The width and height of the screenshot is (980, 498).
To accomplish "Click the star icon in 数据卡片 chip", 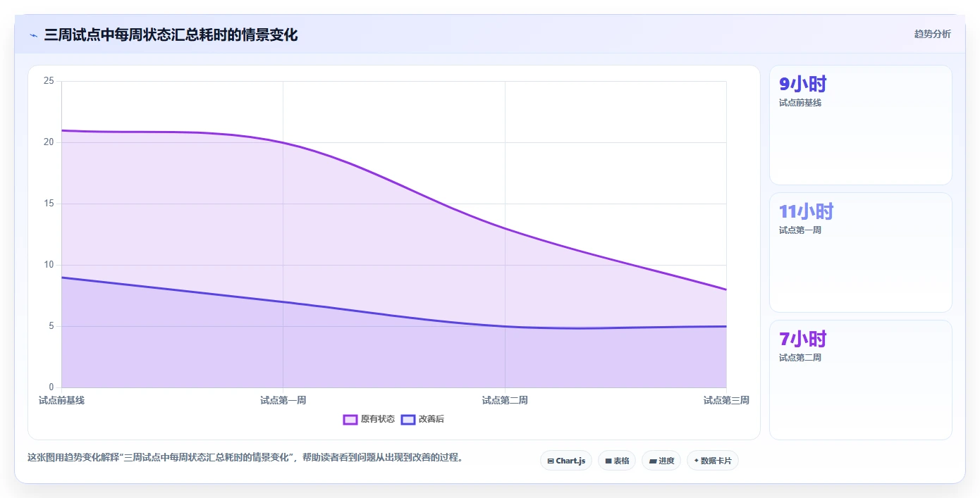I will click(696, 461).
